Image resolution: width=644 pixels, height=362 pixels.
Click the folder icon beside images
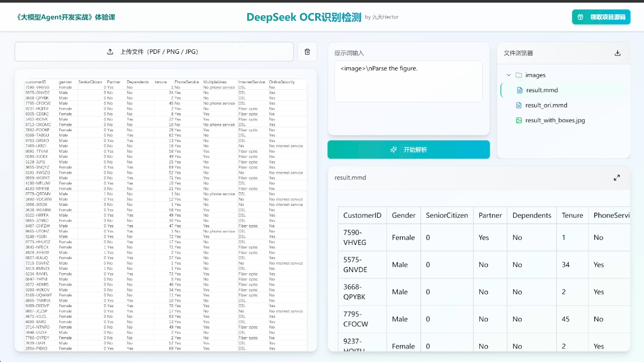coord(518,75)
